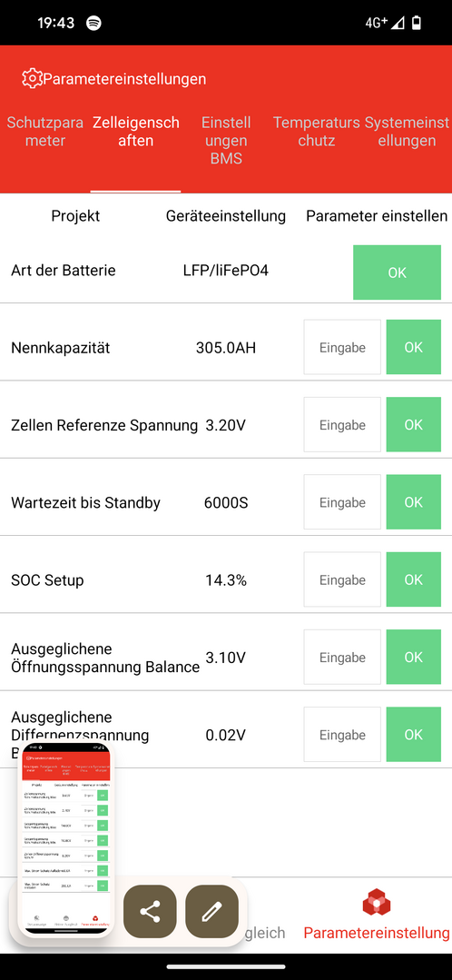Switch to Einstellungen BMS tab

(x=226, y=141)
